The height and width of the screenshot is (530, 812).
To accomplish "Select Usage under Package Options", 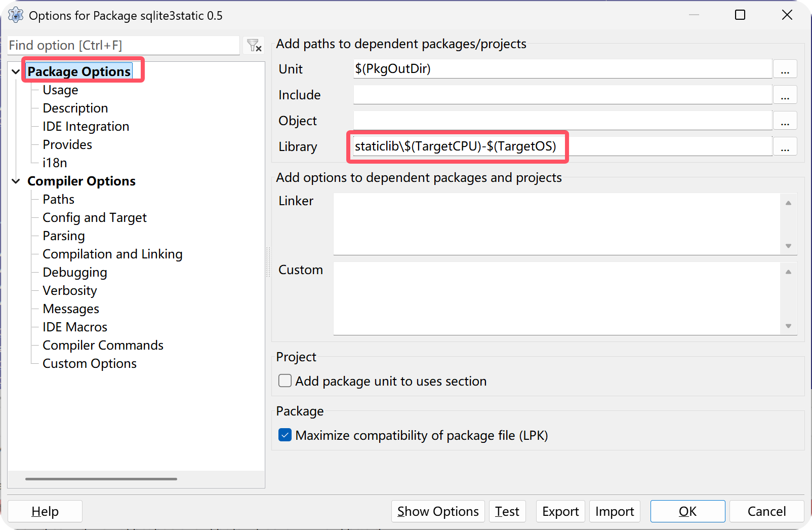I will click(x=60, y=90).
